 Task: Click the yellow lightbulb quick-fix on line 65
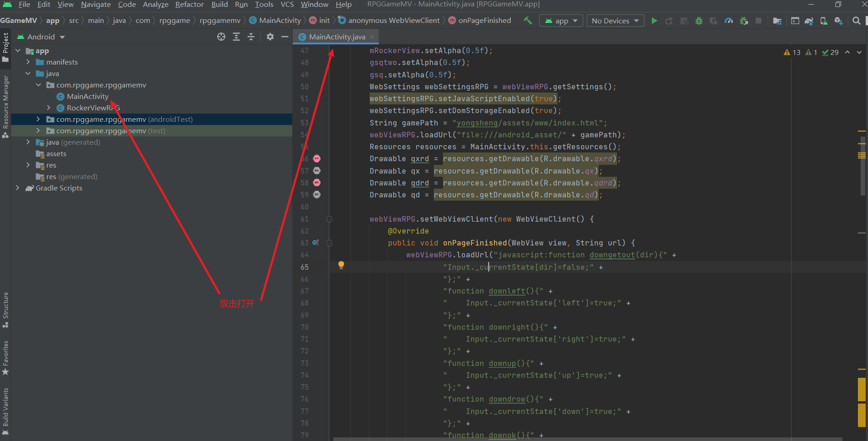(341, 265)
